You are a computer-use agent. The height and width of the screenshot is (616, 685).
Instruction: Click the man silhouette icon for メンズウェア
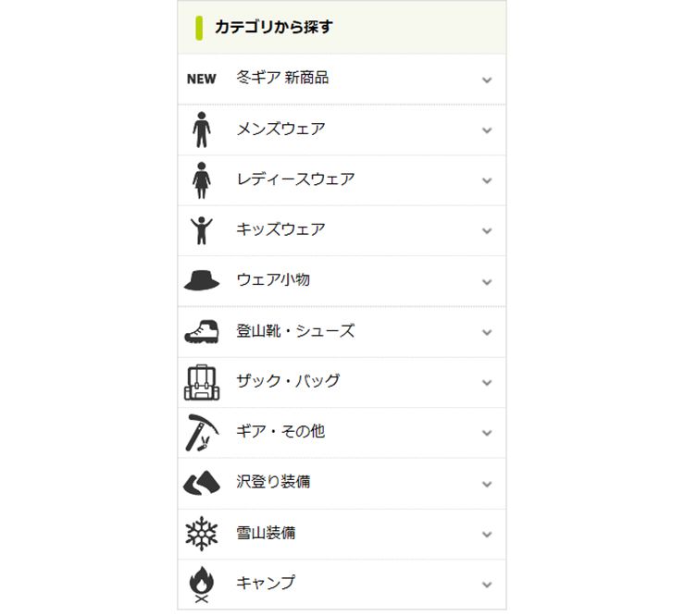pos(202,129)
